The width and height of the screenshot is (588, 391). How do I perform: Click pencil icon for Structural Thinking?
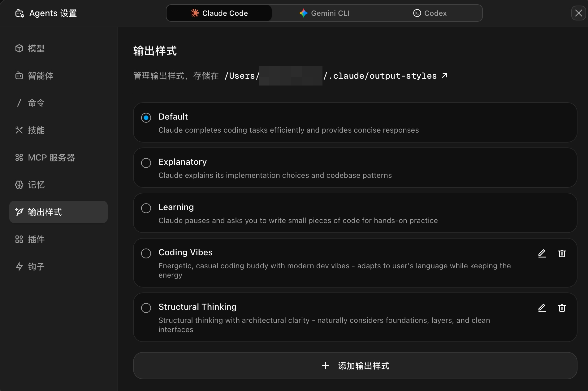click(542, 308)
